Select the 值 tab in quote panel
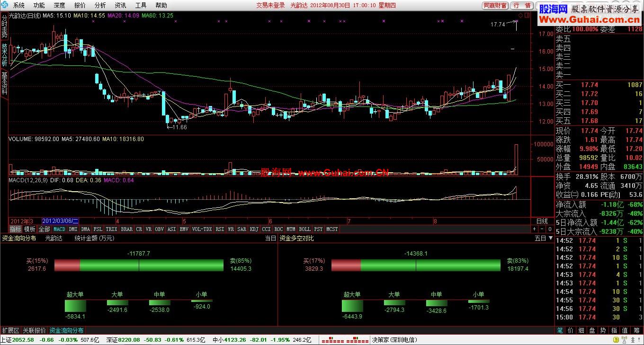 coord(625,330)
